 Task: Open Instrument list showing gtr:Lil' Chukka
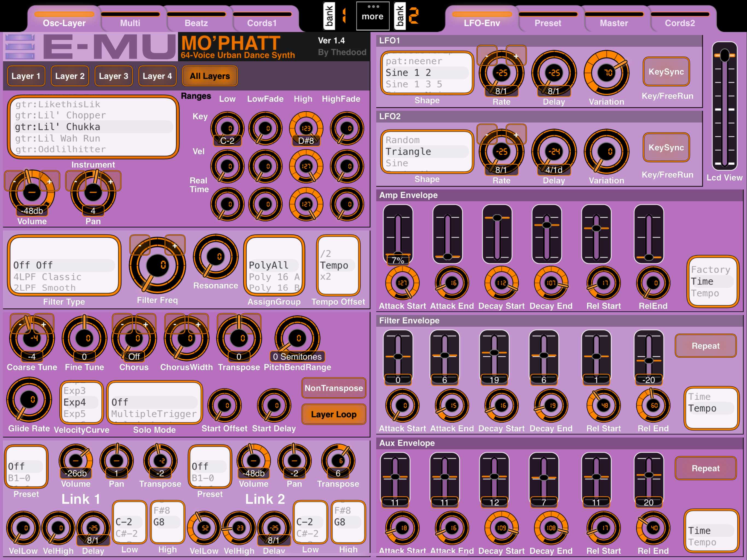tap(93, 127)
